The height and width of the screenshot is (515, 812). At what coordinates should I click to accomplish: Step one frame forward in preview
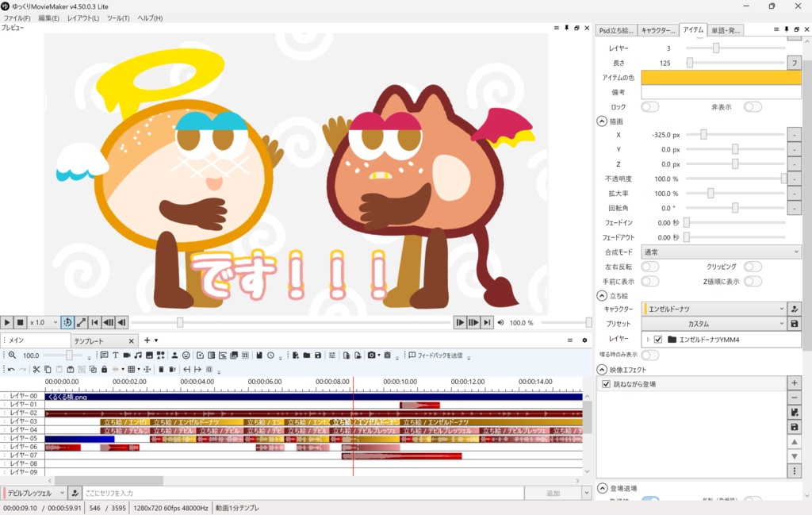pos(460,322)
